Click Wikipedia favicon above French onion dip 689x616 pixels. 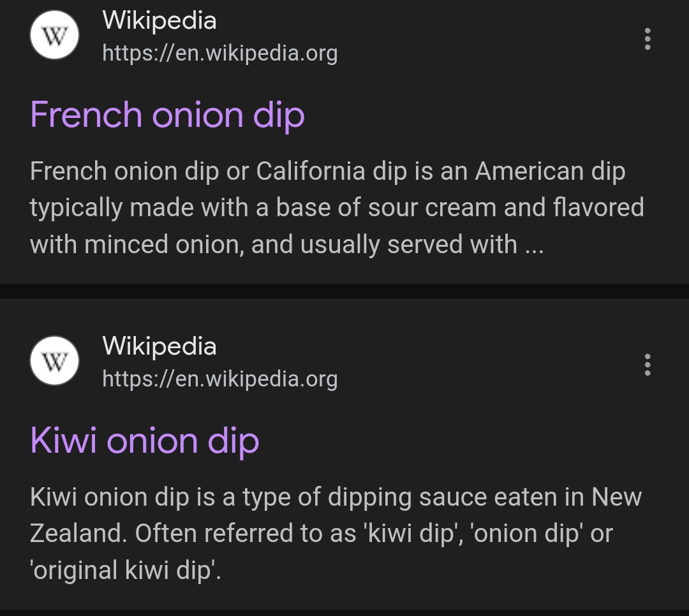point(55,36)
